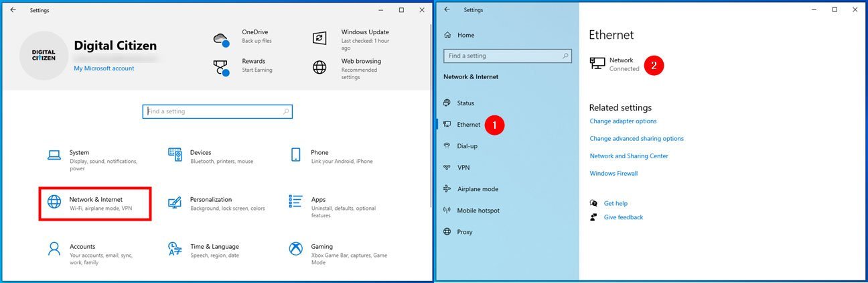Viewport: 868px width, 283px height.
Task: Open the Apps list icon
Action: tap(295, 201)
